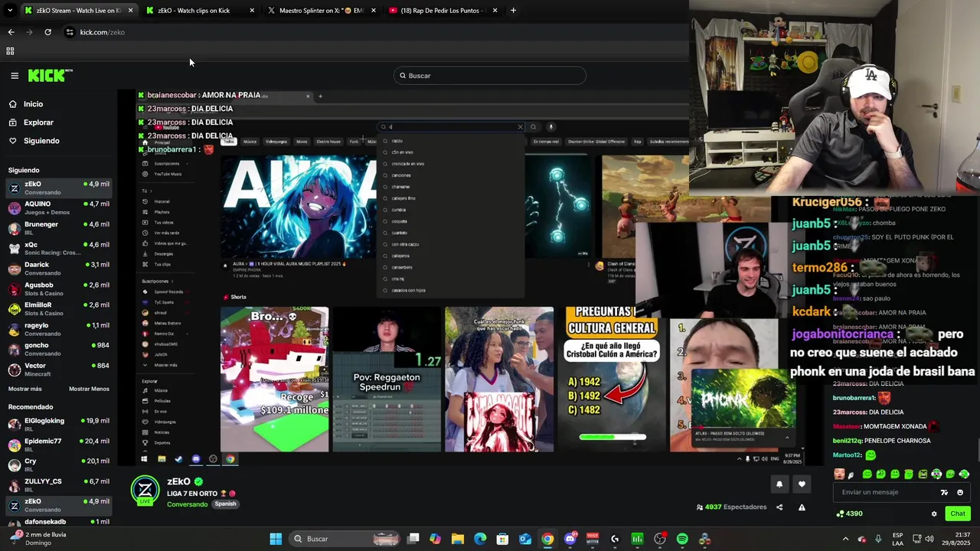Open Microsoft Edge from the taskbar
980x551 pixels.
pyautogui.click(x=480, y=539)
